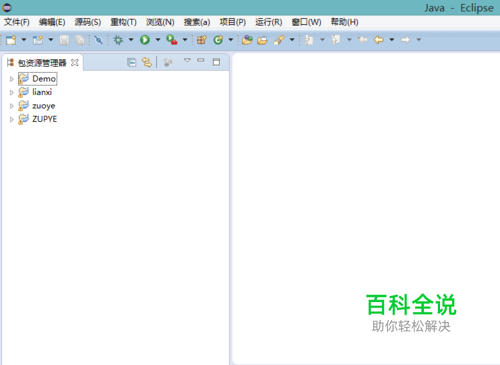Viewport: 500px width, 365px height.
Task: Expand the lianxi project node
Action: point(12,92)
